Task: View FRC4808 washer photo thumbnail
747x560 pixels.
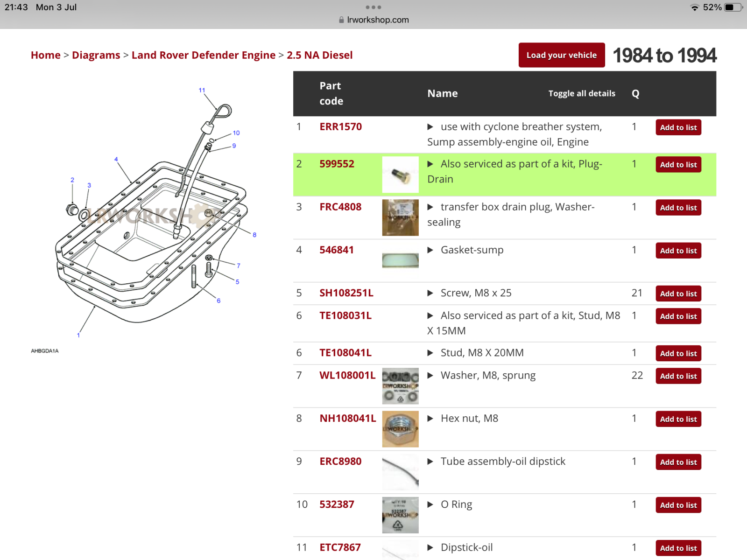Action: pos(401,217)
